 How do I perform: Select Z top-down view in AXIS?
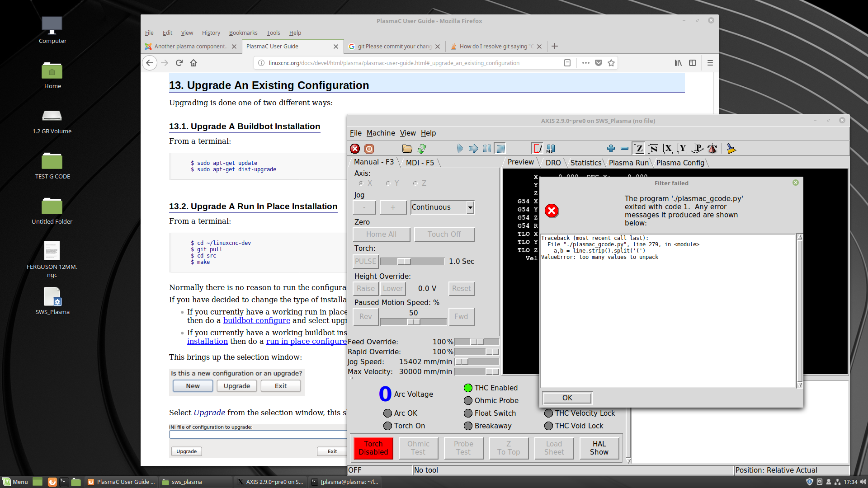point(639,149)
